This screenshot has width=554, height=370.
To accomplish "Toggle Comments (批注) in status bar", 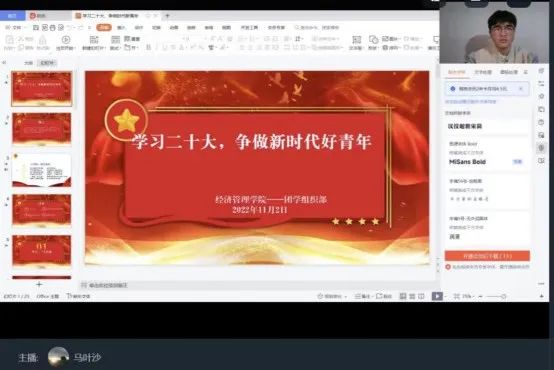I will (x=384, y=296).
